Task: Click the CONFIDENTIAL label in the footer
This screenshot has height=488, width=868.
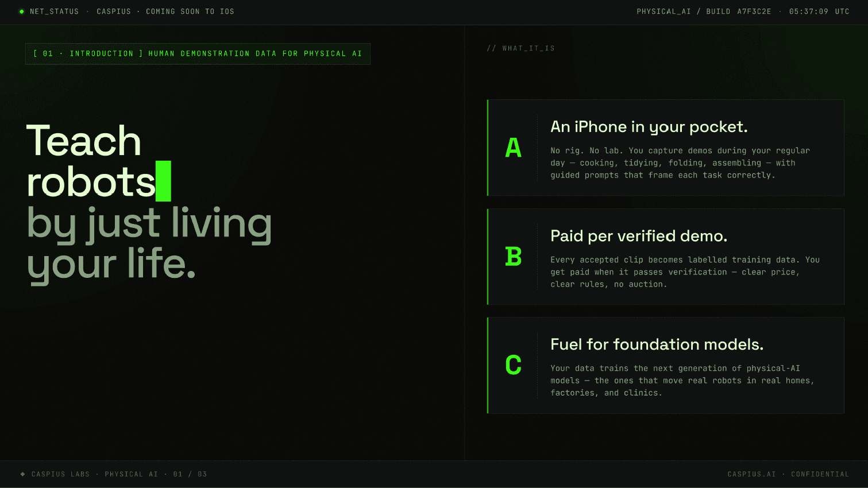Action: tap(820, 474)
